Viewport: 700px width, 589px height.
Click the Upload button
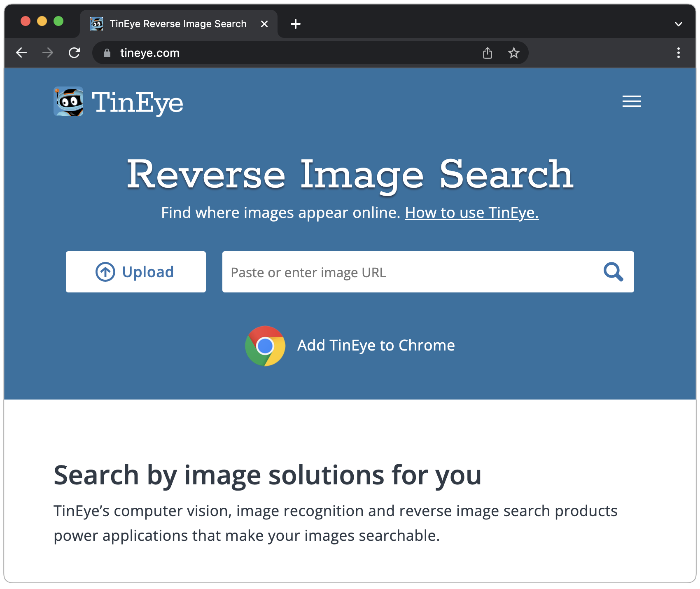(136, 272)
